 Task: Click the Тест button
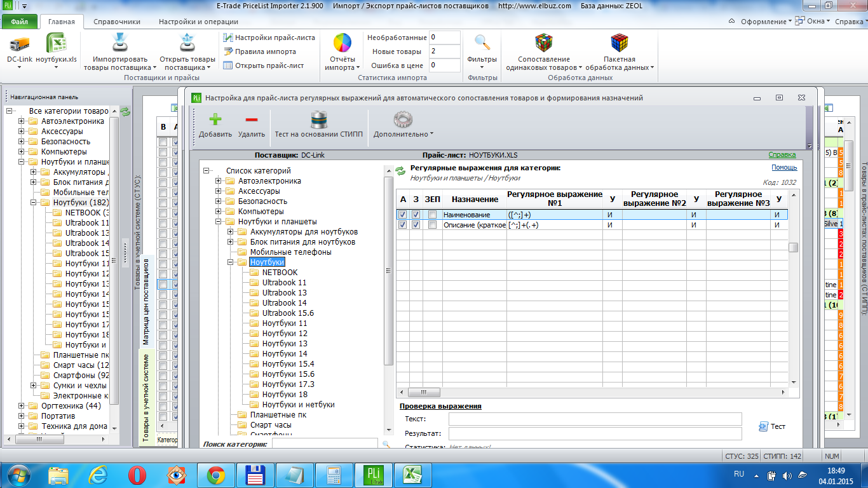772,426
